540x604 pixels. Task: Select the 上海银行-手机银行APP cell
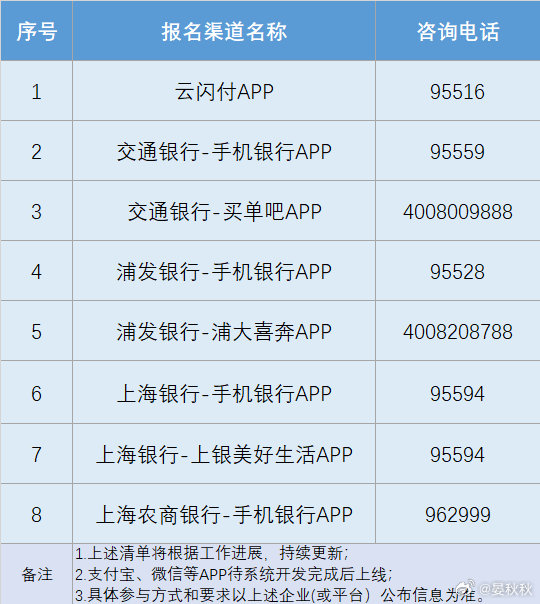point(224,393)
